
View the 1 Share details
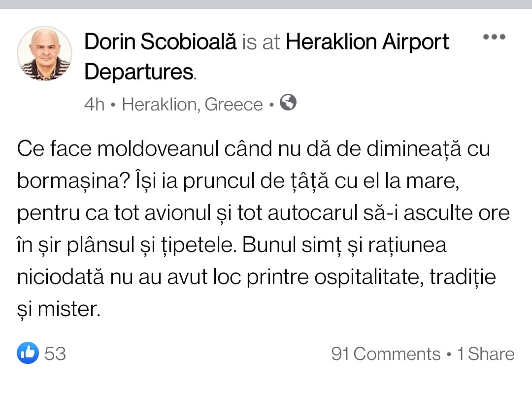point(486,354)
